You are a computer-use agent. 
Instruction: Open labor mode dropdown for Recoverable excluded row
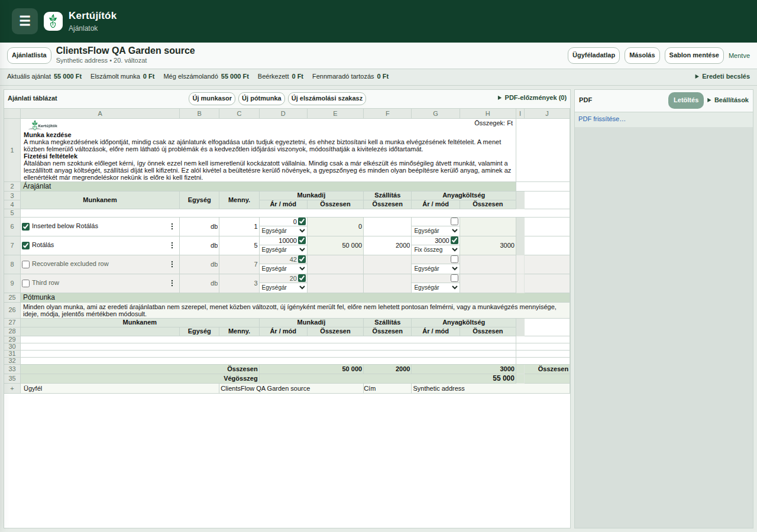pyautogui.click(x=283, y=268)
